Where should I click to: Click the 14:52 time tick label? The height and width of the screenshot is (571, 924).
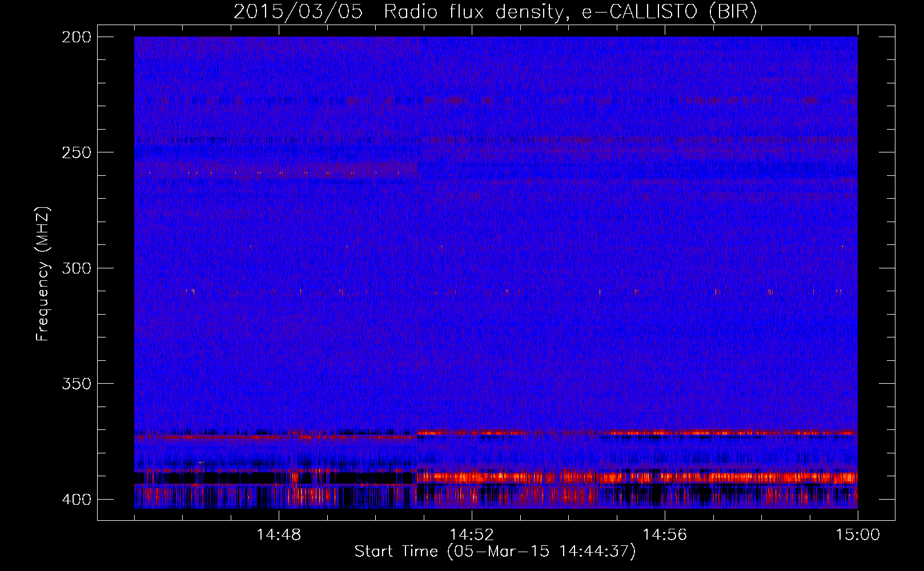tap(472, 535)
